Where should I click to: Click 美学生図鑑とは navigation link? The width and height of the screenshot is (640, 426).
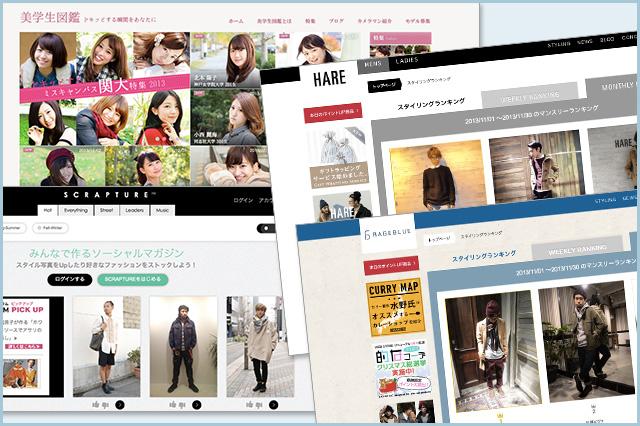(274, 21)
